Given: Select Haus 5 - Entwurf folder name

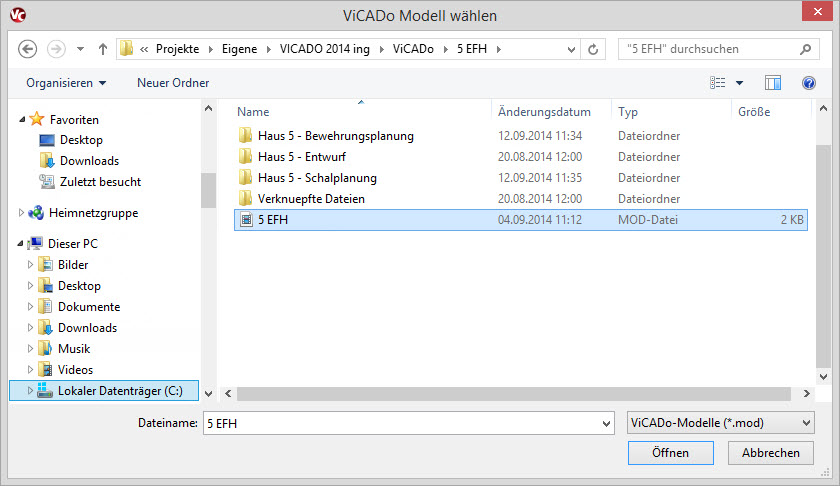Looking at the screenshot, I should (x=302, y=157).
